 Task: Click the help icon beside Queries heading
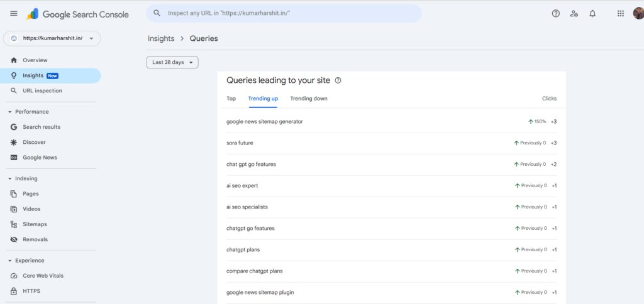(338, 81)
